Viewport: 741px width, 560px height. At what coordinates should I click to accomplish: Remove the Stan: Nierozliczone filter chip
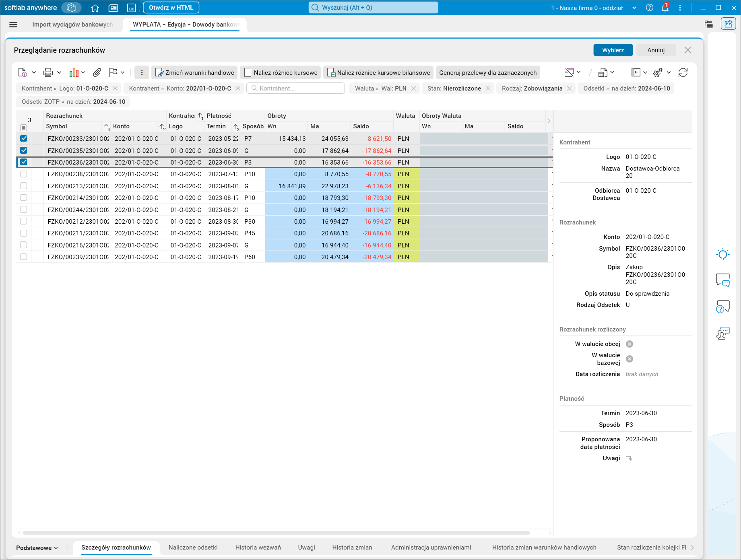[x=488, y=89]
